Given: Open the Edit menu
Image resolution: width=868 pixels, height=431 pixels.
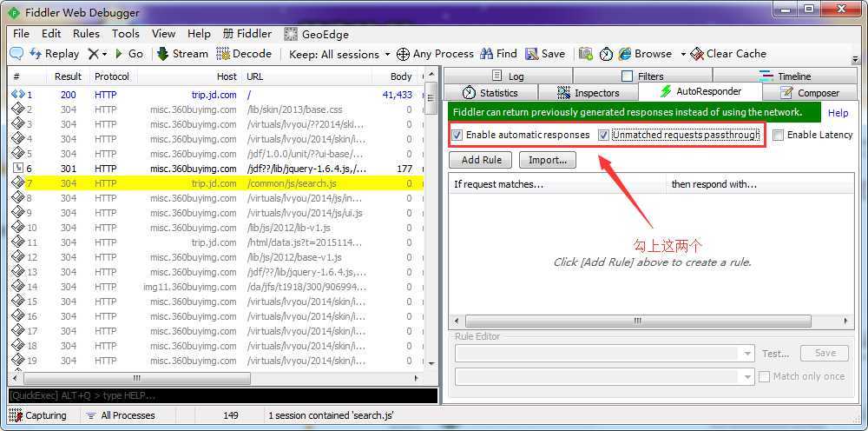Looking at the screenshot, I should 51,34.
